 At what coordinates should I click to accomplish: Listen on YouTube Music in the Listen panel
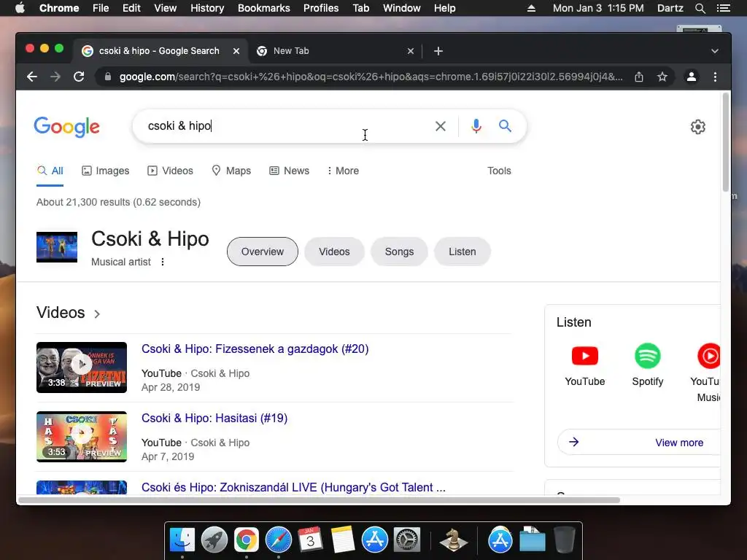pos(706,373)
